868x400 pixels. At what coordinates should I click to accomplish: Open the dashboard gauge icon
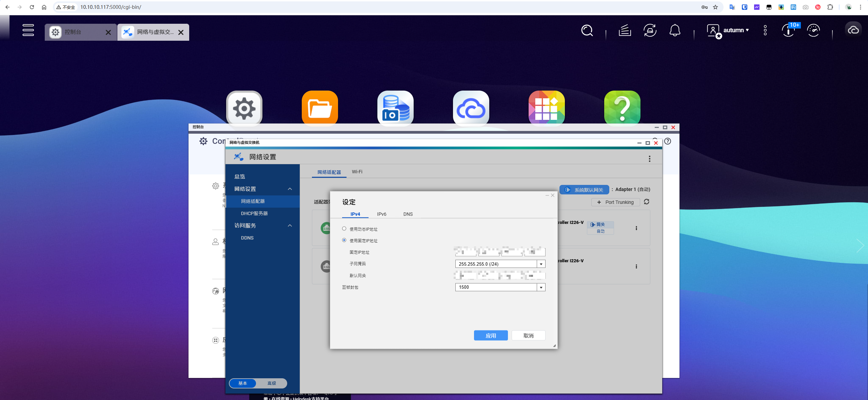pos(813,31)
